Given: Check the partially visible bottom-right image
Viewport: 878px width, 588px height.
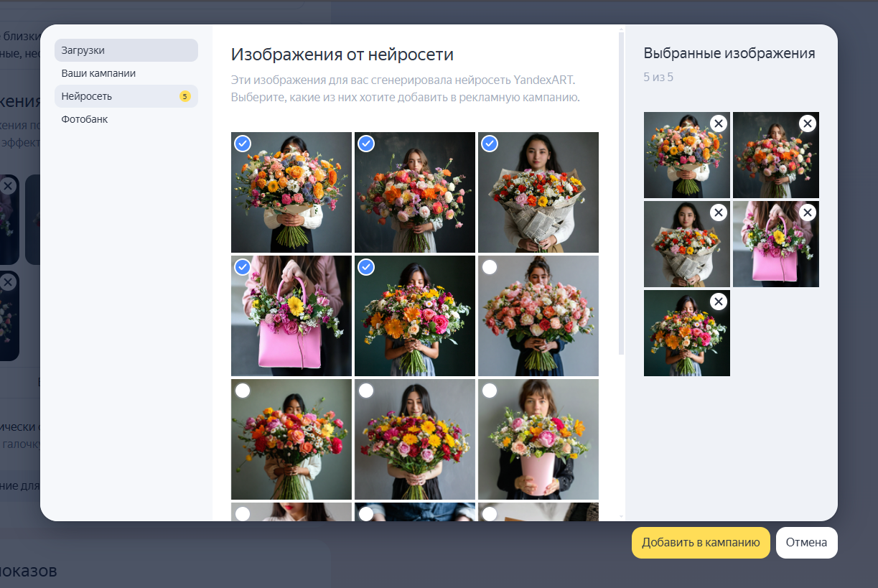Looking at the screenshot, I should pos(490,513).
